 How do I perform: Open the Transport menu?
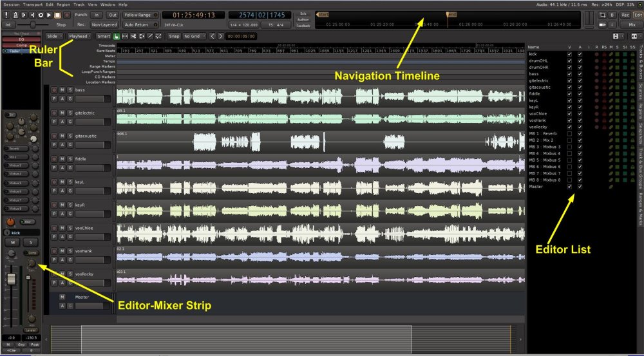[x=33, y=5]
